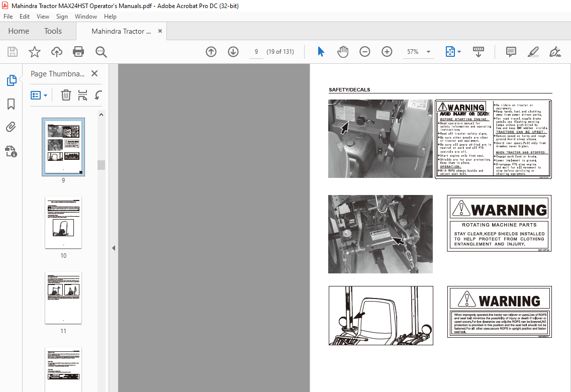This screenshot has height=392, width=571.
Task: Open the document info panel icon
Action: pyautogui.click(x=11, y=151)
